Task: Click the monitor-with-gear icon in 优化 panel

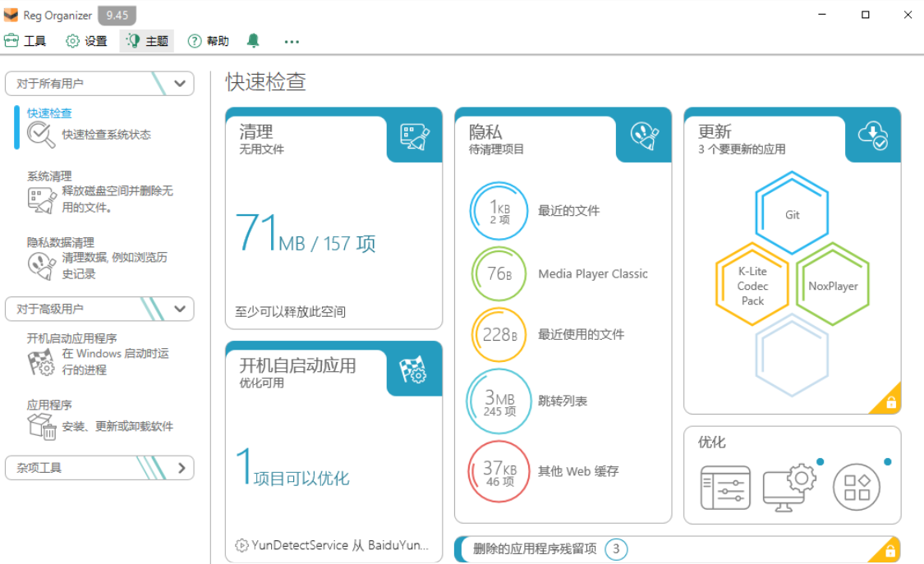Action: (791, 486)
